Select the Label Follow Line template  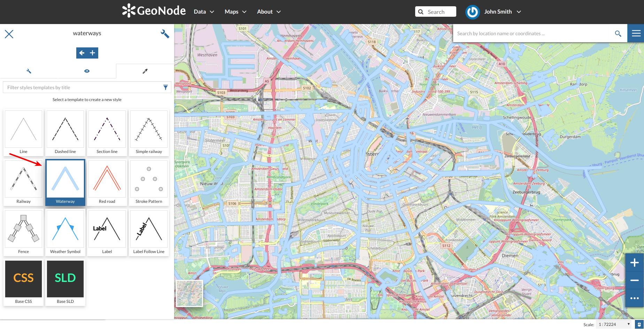point(149,232)
